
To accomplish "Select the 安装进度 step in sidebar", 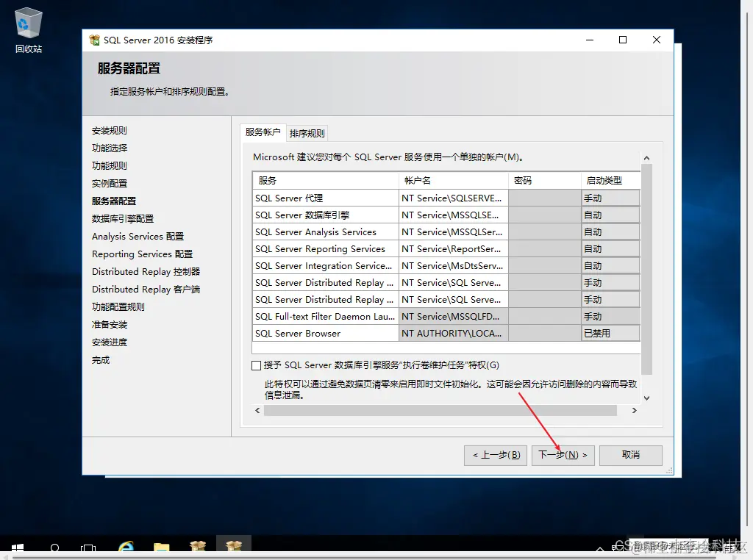I will click(x=110, y=342).
